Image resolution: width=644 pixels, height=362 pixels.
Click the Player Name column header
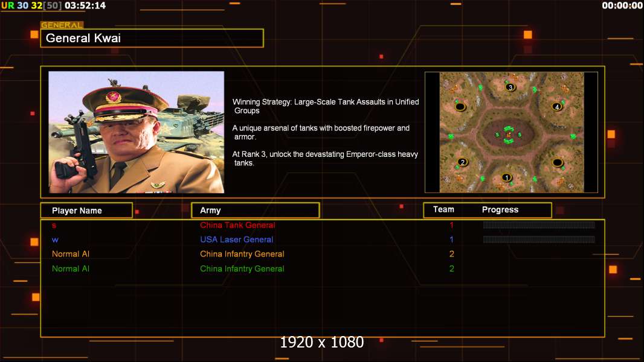click(86, 211)
